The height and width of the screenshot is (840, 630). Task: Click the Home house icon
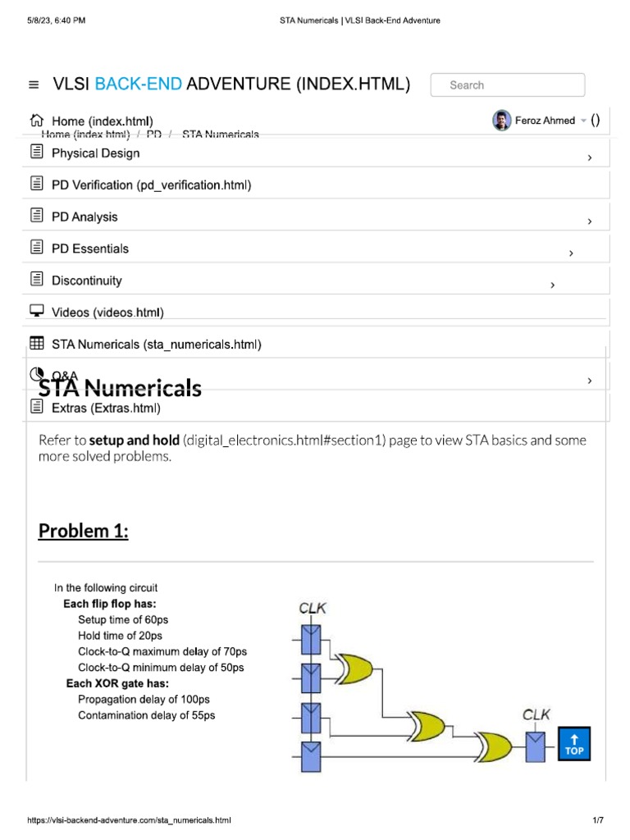click(x=36, y=120)
